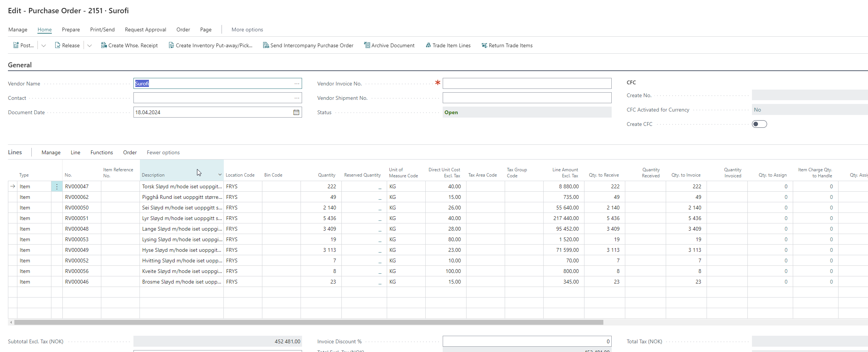
Task: Click Create Inventory Put-away/Pick icon
Action: tap(171, 45)
